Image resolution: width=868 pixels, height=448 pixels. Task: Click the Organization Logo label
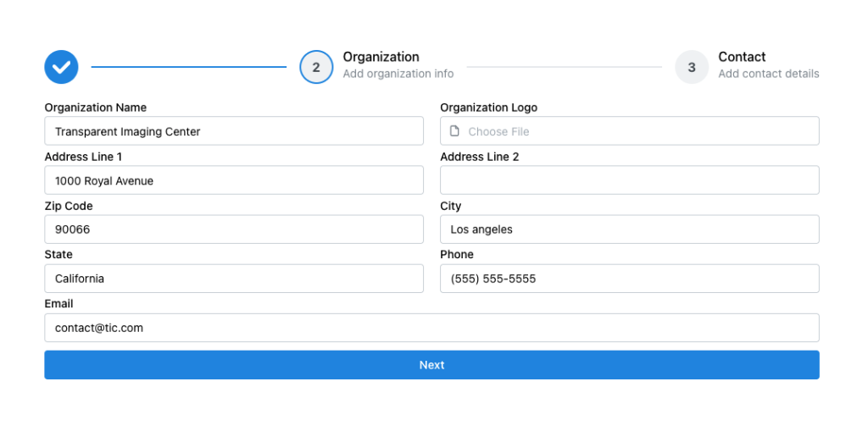[x=488, y=108]
